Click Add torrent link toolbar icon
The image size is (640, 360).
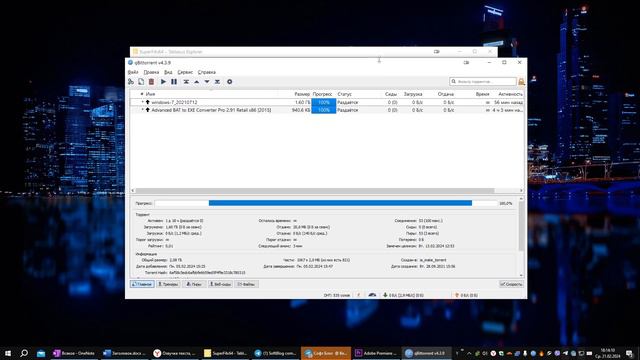(131, 82)
